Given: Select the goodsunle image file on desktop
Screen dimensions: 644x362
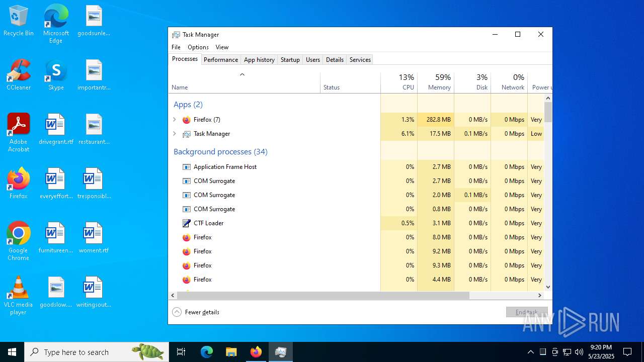Looking at the screenshot, I should (94, 21).
